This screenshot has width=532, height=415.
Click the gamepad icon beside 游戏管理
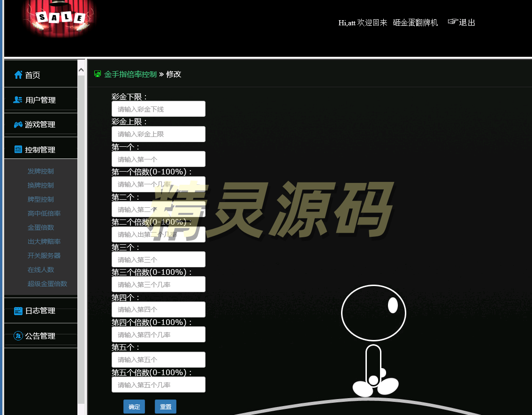pyautogui.click(x=18, y=124)
